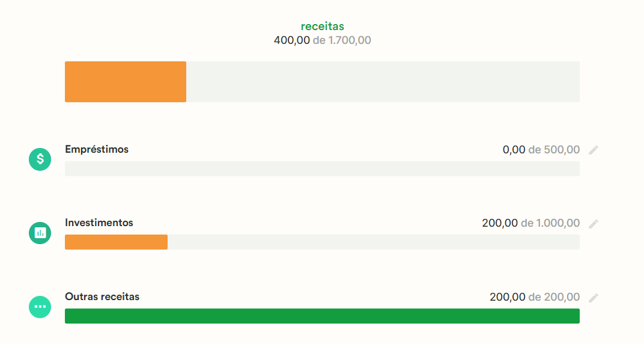
Task: Select the Empréstimos category label
Action: [x=97, y=149]
